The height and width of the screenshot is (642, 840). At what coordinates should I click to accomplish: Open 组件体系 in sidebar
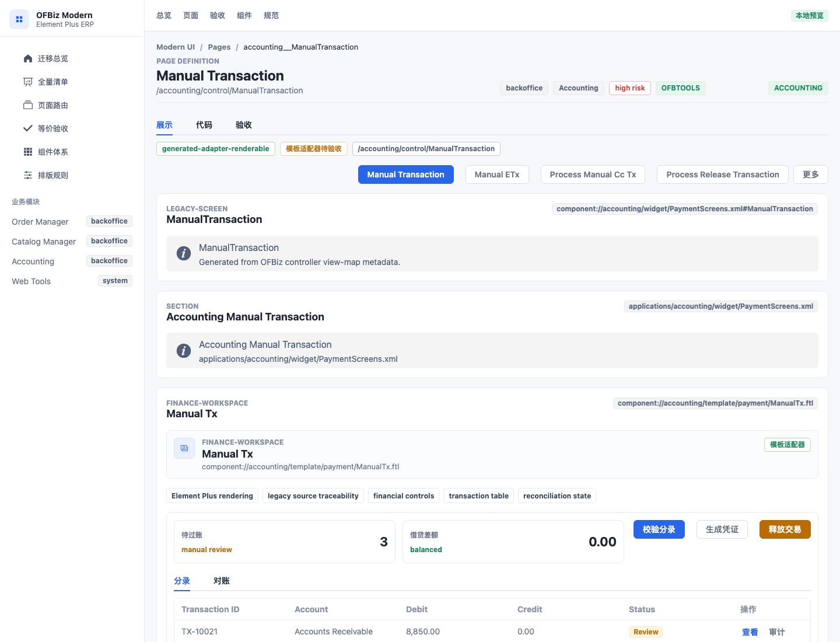(x=72, y=152)
